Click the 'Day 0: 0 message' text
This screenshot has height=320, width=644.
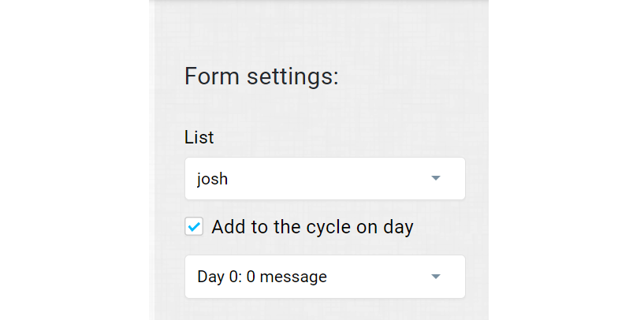262,277
